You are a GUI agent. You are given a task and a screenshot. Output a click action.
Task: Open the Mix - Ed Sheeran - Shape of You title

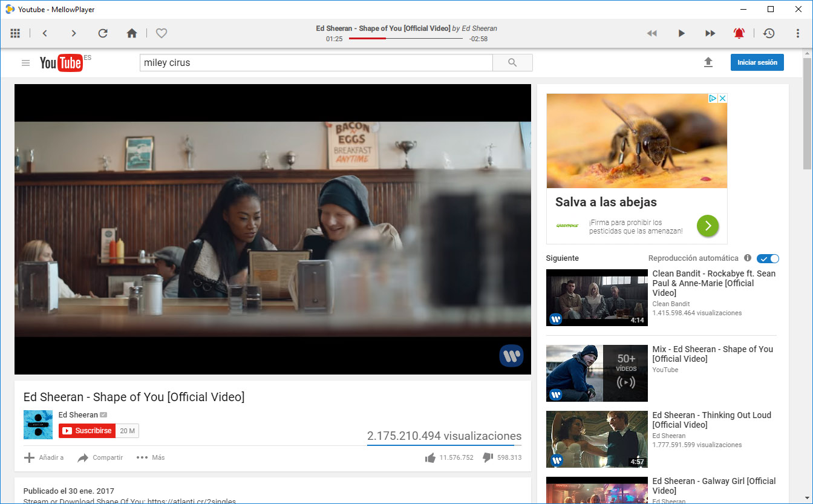(713, 354)
